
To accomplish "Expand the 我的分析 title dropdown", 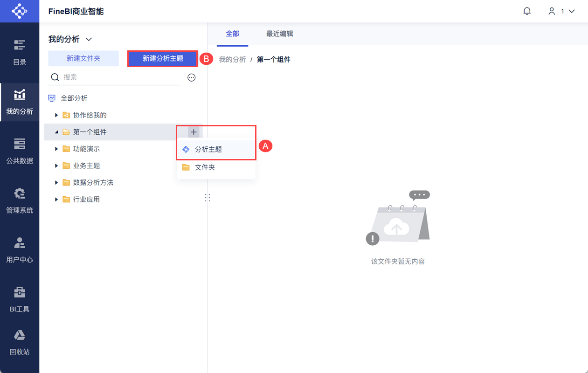I will (89, 40).
